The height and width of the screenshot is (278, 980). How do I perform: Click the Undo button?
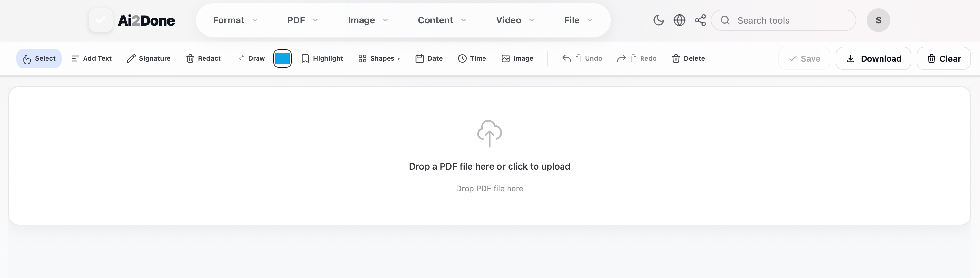(x=582, y=58)
